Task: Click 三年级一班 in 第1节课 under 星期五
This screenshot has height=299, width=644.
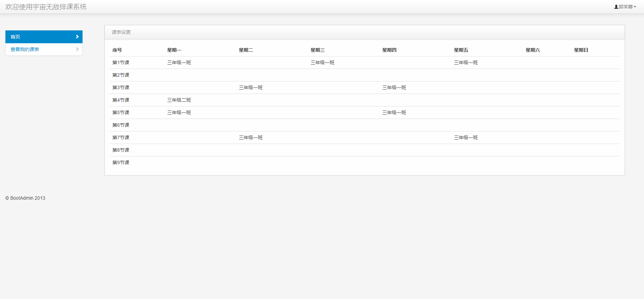Action: (x=466, y=63)
